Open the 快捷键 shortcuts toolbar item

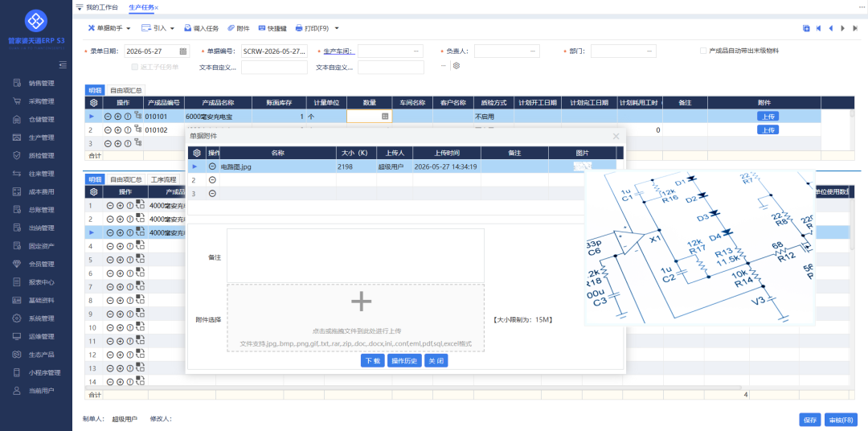(x=273, y=28)
